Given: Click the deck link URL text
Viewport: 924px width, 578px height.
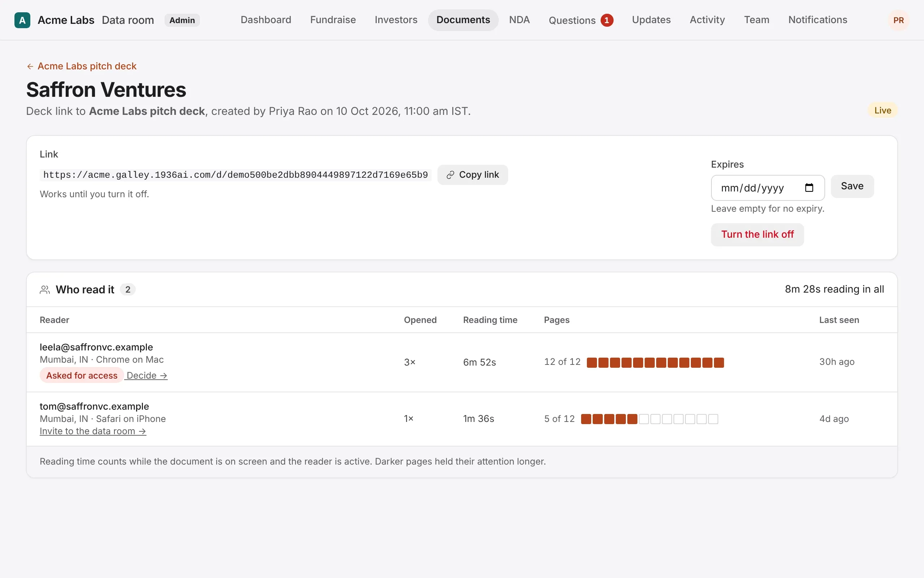Looking at the screenshot, I should coord(236,175).
